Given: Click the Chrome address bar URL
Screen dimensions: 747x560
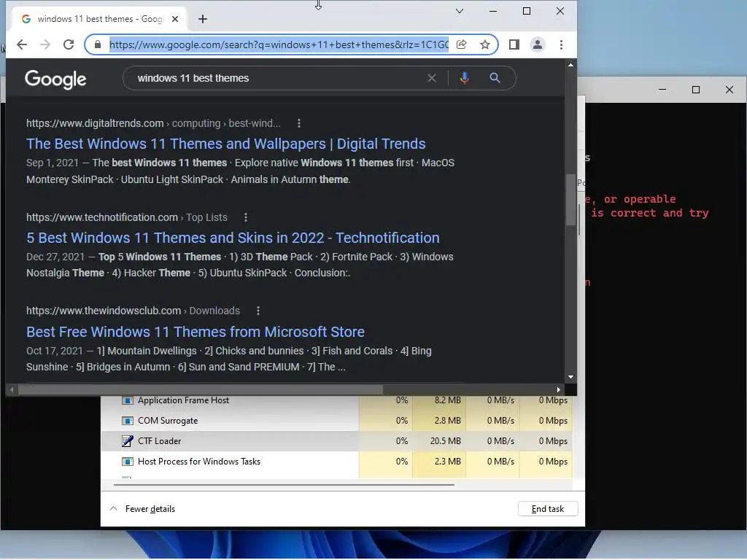Looking at the screenshot, I should point(279,44).
